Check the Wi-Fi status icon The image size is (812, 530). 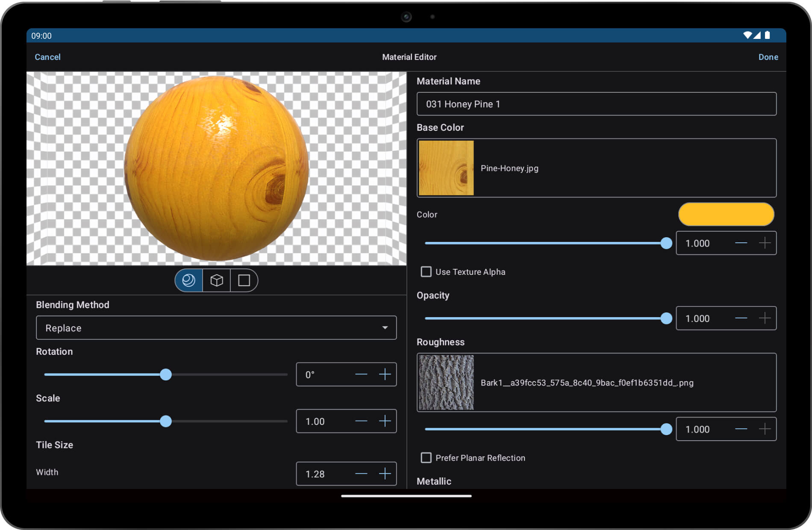click(747, 35)
